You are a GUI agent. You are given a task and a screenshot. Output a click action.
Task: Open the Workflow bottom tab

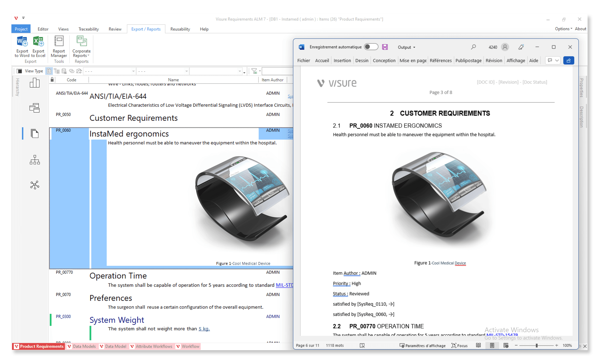188,346
